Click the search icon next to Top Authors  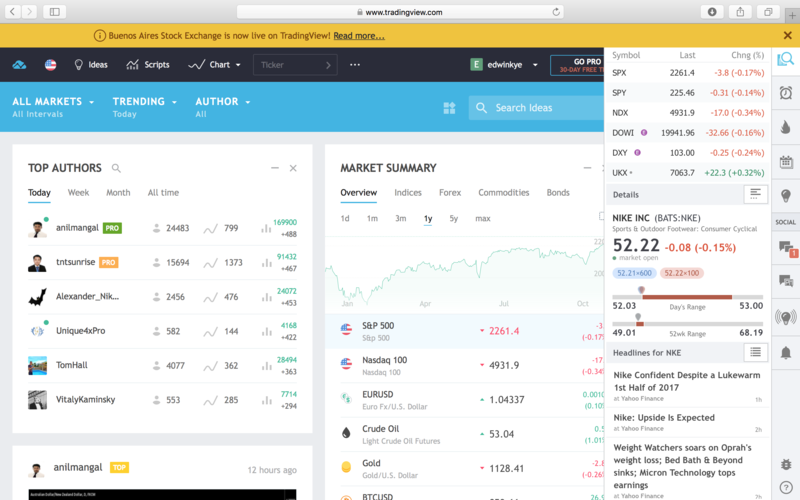pyautogui.click(x=116, y=168)
